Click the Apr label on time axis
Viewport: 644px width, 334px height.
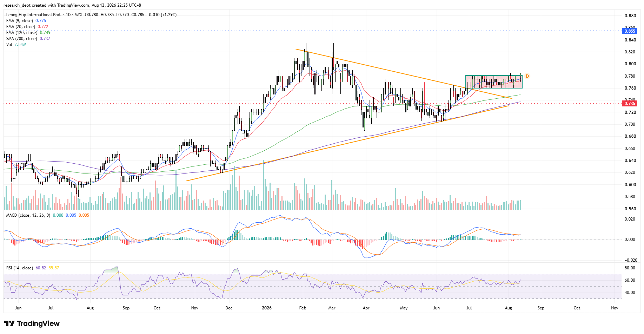point(366,308)
